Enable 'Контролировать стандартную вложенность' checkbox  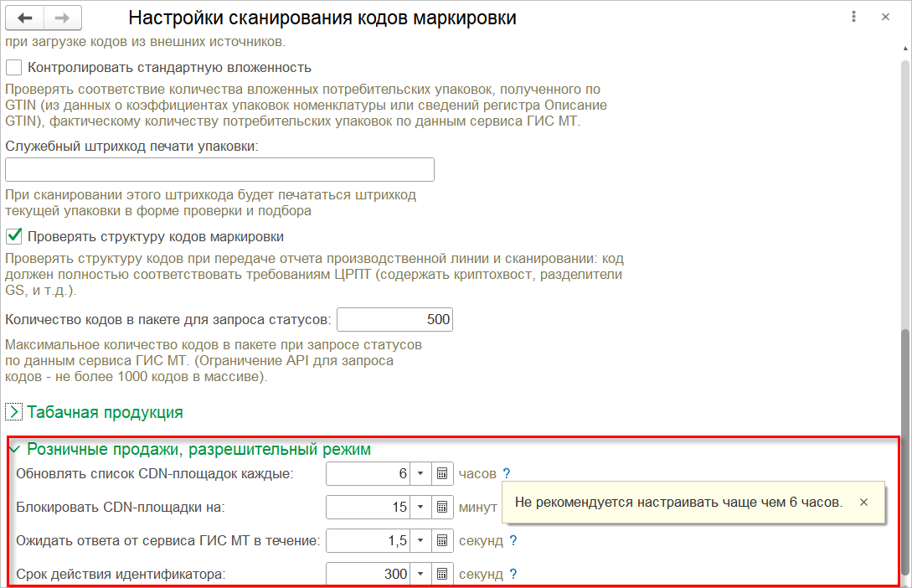(14, 68)
